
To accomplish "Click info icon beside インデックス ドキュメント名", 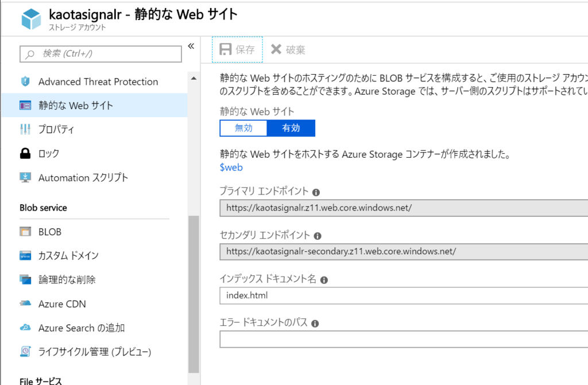I will pos(324,280).
